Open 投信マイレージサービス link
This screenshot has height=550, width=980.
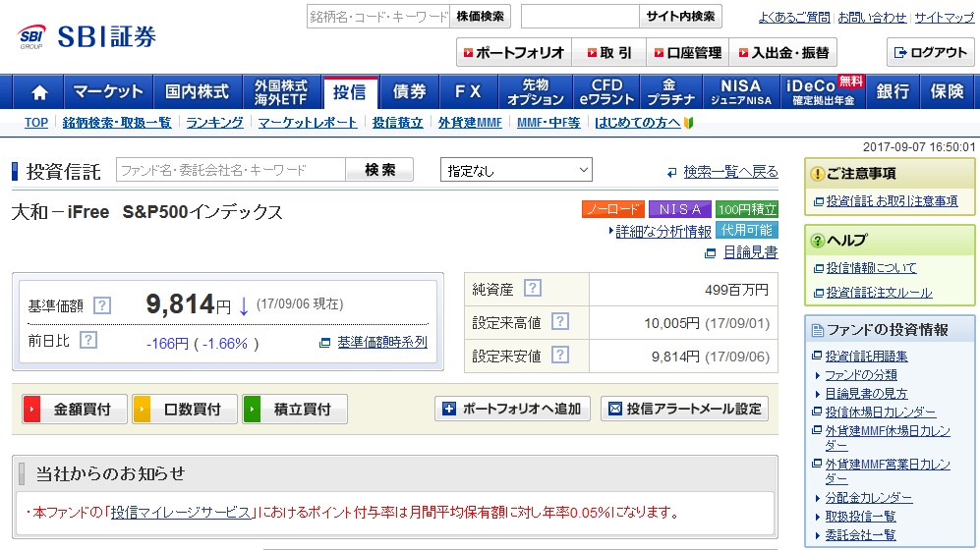pos(181,513)
